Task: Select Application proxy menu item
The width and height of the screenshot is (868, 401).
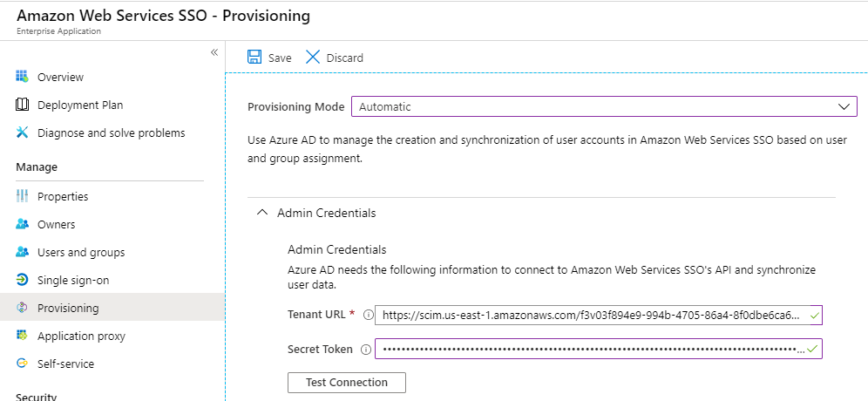Action: tap(81, 336)
